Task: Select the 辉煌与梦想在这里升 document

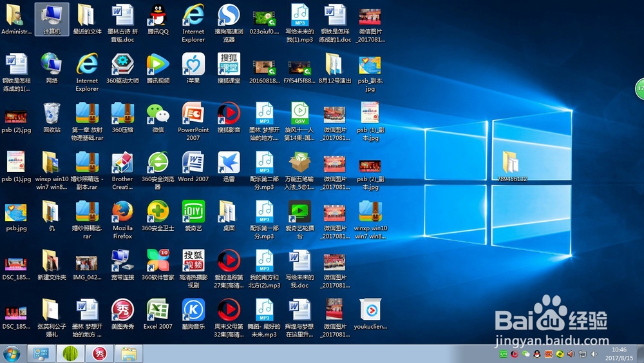Action: coord(300,318)
